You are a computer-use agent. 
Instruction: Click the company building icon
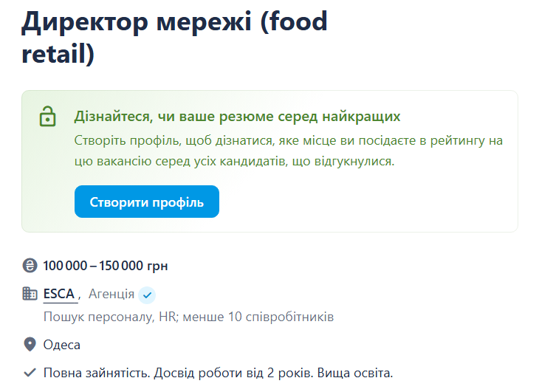click(30, 294)
